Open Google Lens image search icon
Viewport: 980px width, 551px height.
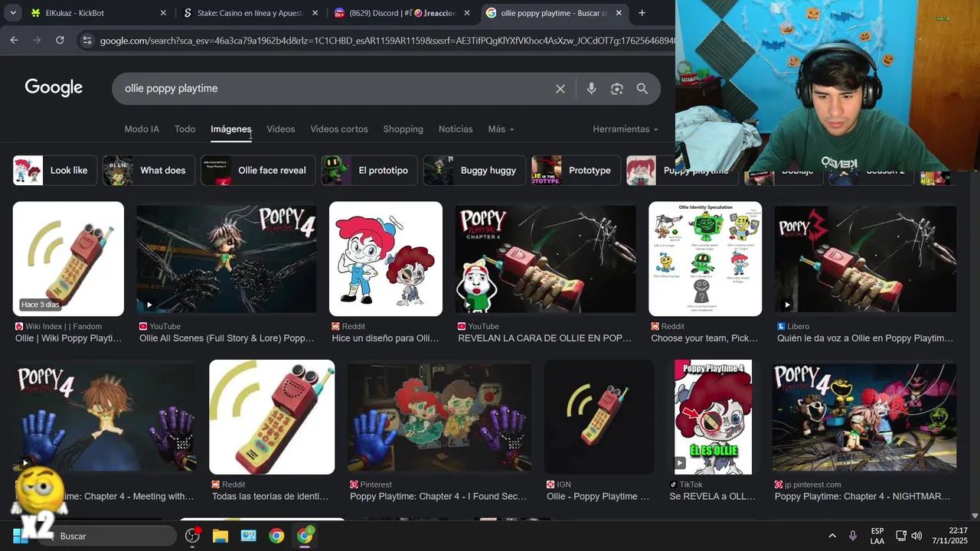tap(617, 89)
